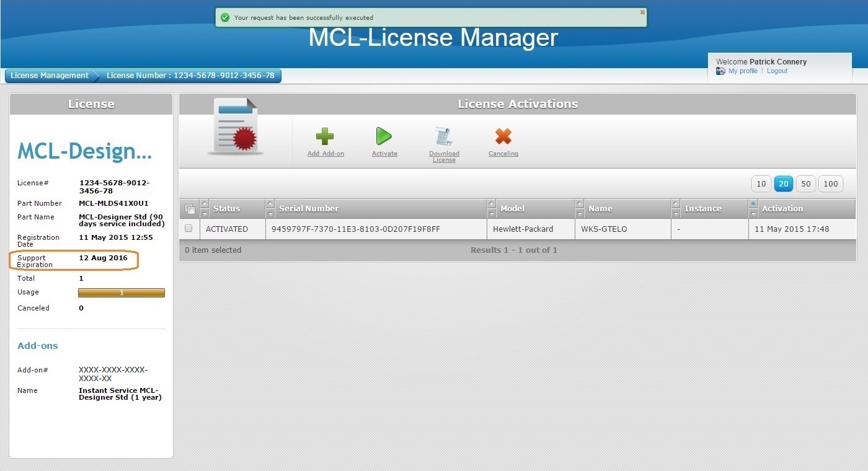Set page size to 100 results
Viewport: 868px width, 471px height.
pos(831,184)
